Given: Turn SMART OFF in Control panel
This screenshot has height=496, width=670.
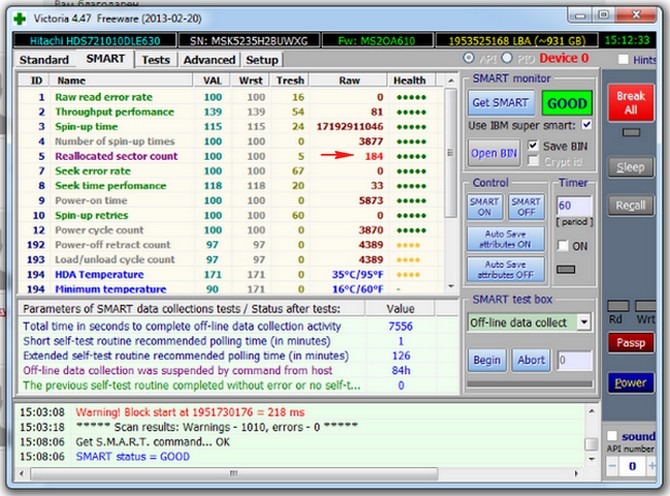Looking at the screenshot, I should [x=525, y=206].
